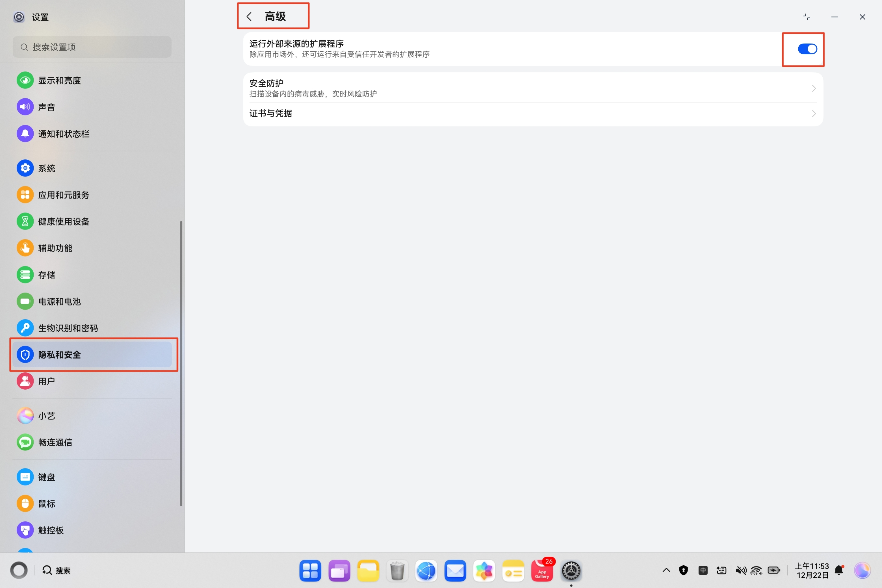The height and width of the screenshot is (588, 882).
Task: Open the 声音 settings section
Action: 47,107
